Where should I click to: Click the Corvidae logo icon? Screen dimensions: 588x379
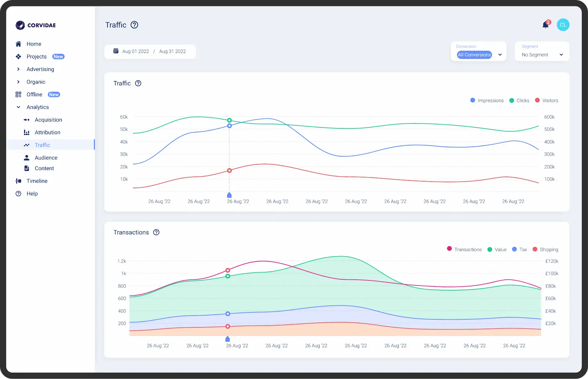[x=20, y=25]
